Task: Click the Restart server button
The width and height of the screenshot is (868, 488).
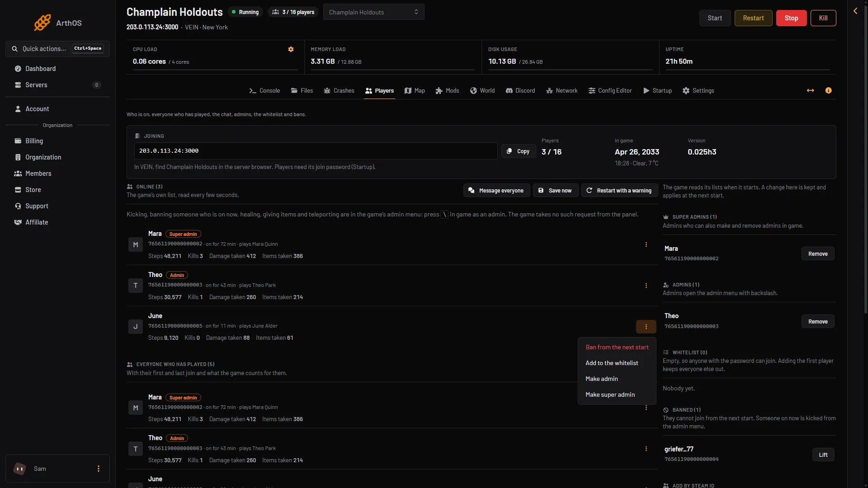Action: point(753,18)
